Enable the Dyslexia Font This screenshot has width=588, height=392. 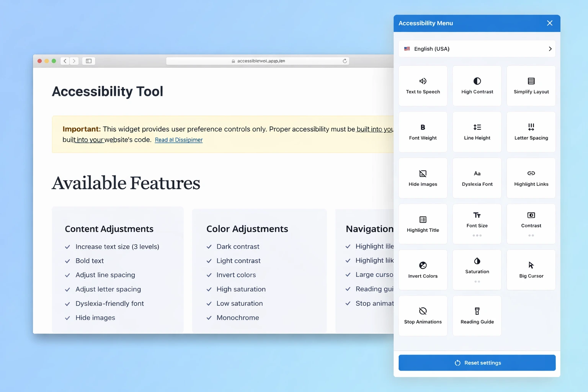[x=477, y=178]
